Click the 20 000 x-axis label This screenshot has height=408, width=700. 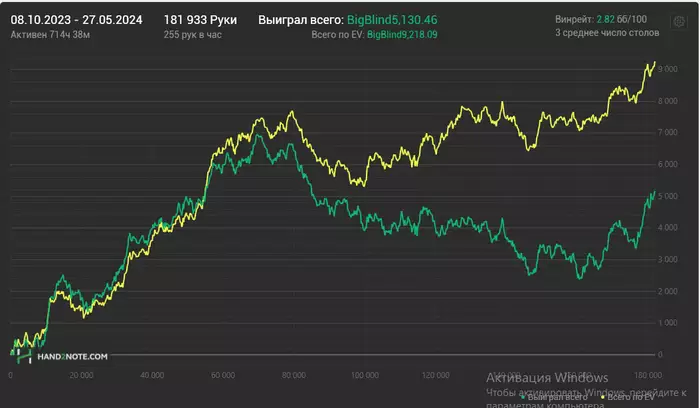point(81,375)
